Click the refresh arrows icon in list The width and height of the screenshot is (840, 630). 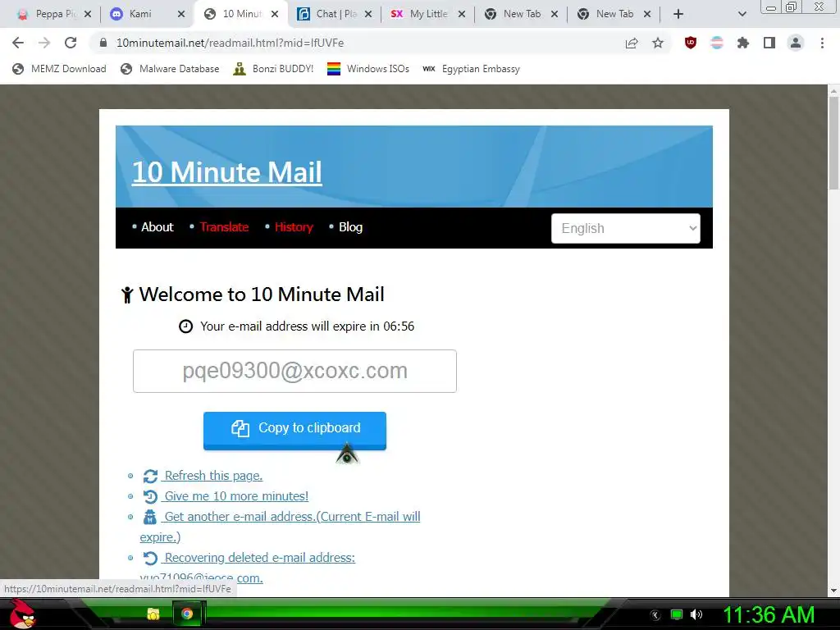[x=150, y=477]
